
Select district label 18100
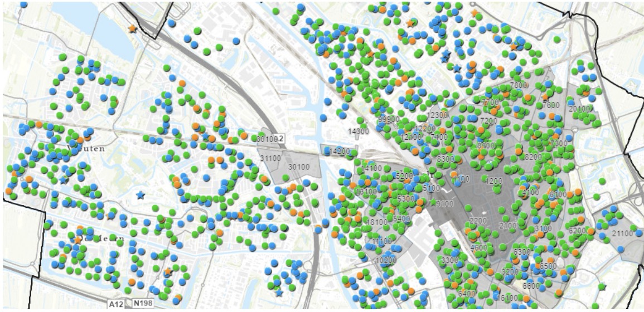(377, 222)
